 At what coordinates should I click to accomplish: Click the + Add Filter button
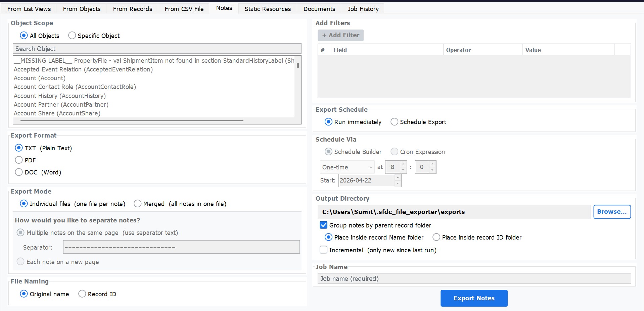click(x=340, y=35)
